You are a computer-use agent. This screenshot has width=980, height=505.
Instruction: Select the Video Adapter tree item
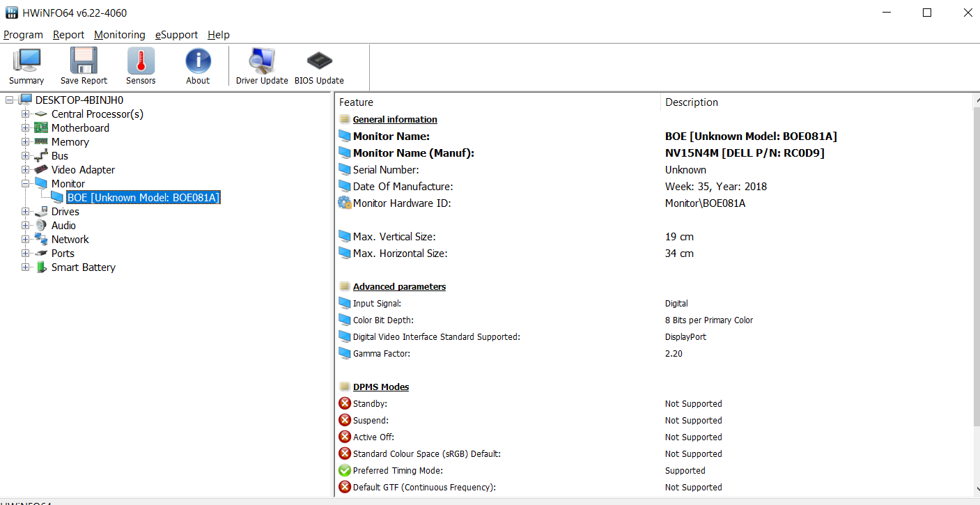click(x=83, y=170)
